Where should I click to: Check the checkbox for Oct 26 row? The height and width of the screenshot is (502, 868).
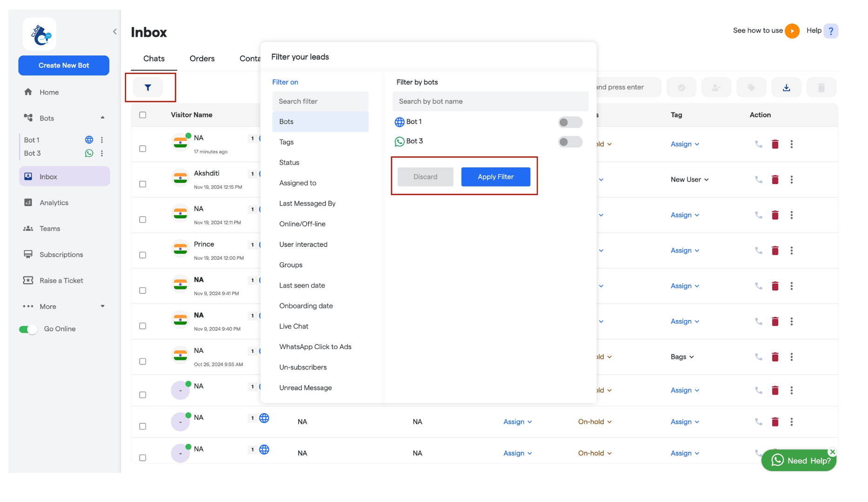tap(143, 362)
